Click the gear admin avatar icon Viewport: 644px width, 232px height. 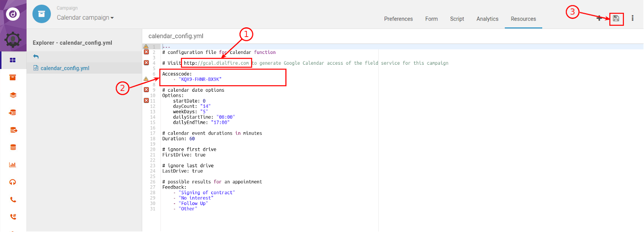pyautogui.click(x=13, y=40)
